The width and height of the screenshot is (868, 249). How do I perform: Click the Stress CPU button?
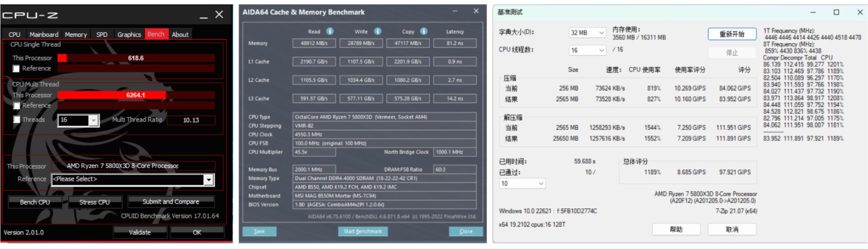94,202
